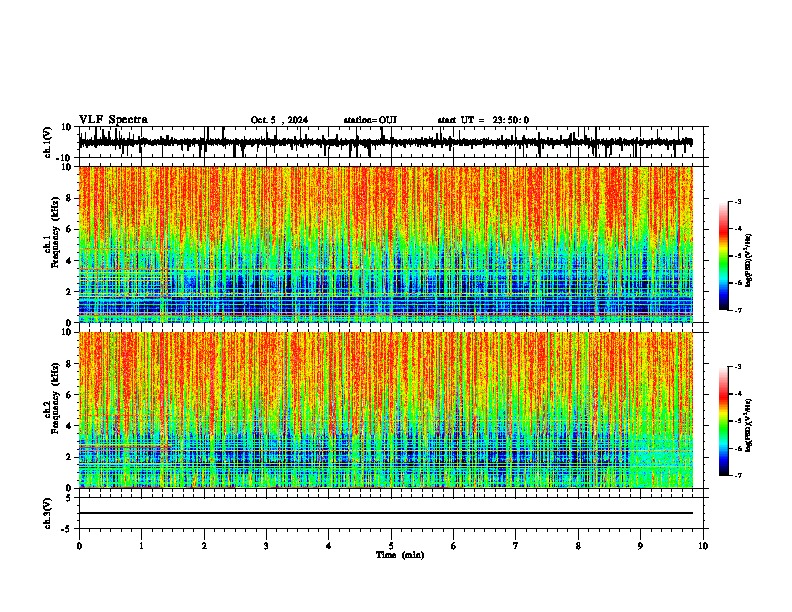Image resolution: width=792 pixels, height=612 pixels.
Task: Click the "start UT = 23:50:0" text
Action: pyautogui.click(x=483, y=120)
